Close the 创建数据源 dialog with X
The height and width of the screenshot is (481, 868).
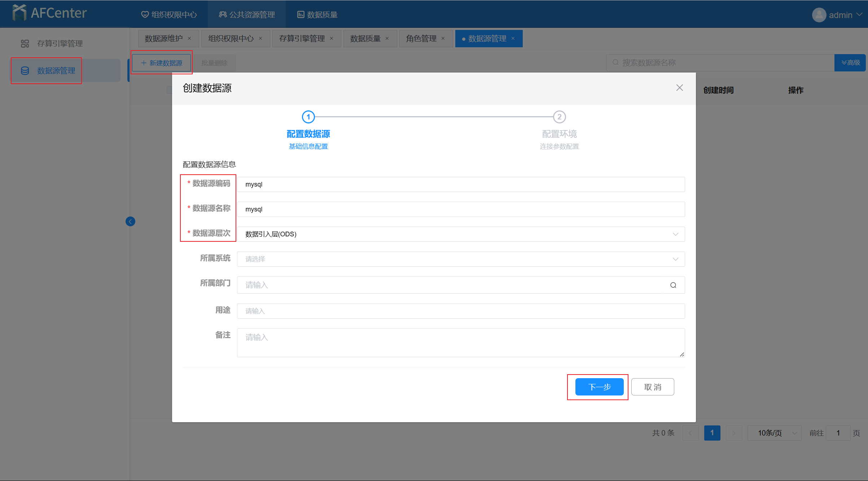[679, 88]
